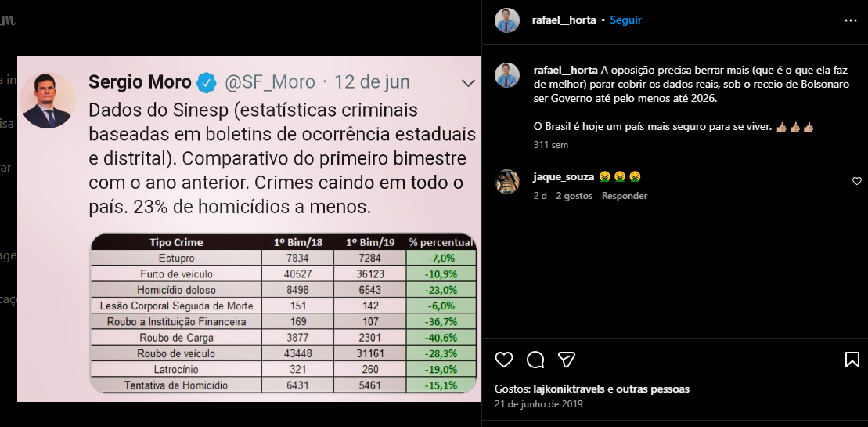Click the Sergio Moro tweet image
The width and height of the screenshot is (868, 427).
pos(249,229)
